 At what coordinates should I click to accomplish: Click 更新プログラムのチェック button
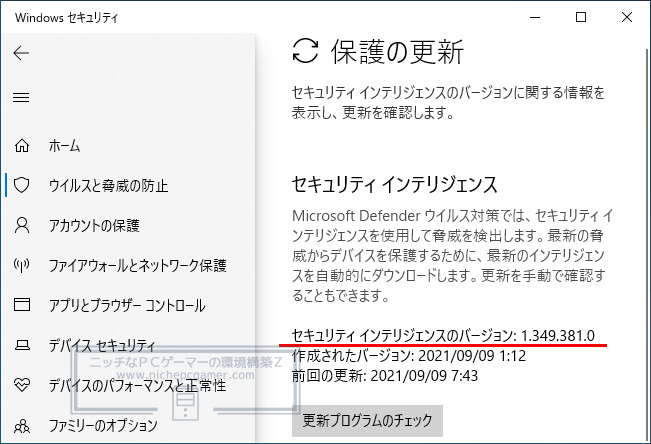367,421
